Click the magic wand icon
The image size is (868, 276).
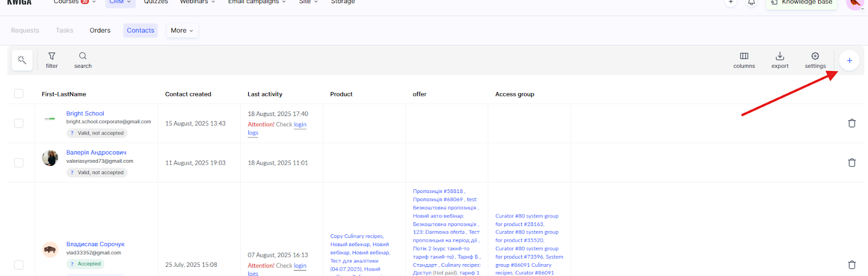tap(22, 60)
